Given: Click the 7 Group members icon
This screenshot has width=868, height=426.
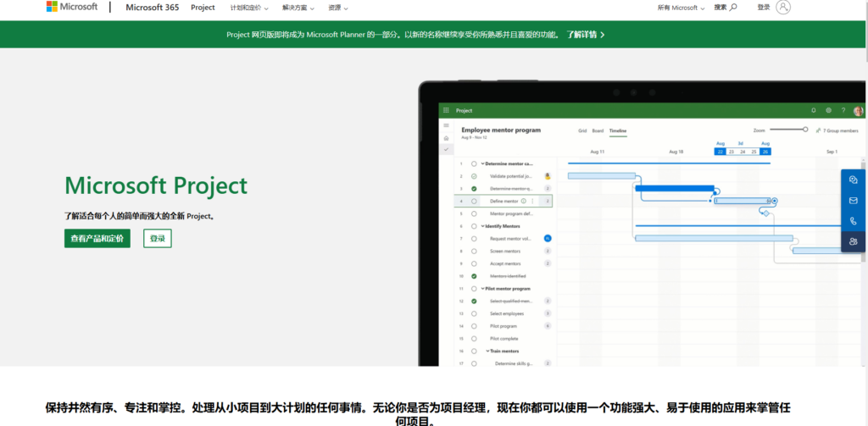Looking at the screenshot, I should click(819, 130).
